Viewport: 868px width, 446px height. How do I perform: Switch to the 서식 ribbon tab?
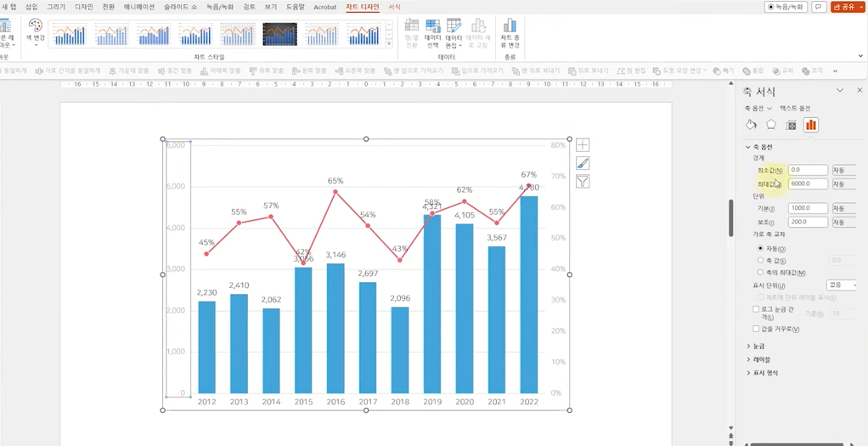[394, 7]
